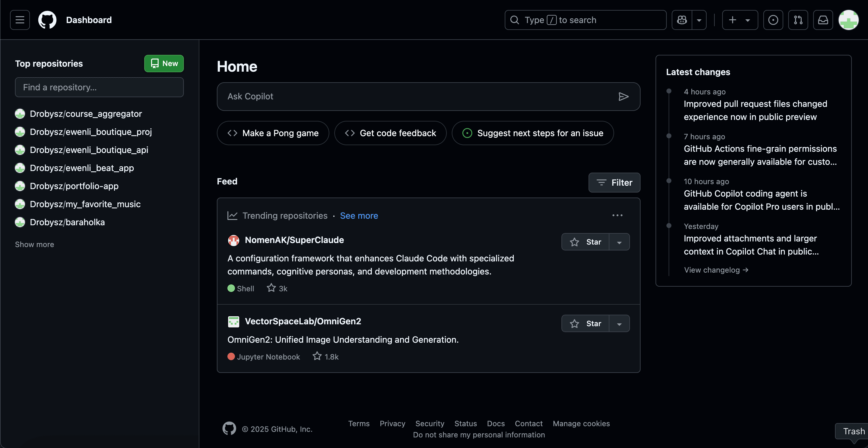Click Manage cookies in footer
Viewport: 868px width, 448px height.
pyautogui.click(x=581, y=424)
